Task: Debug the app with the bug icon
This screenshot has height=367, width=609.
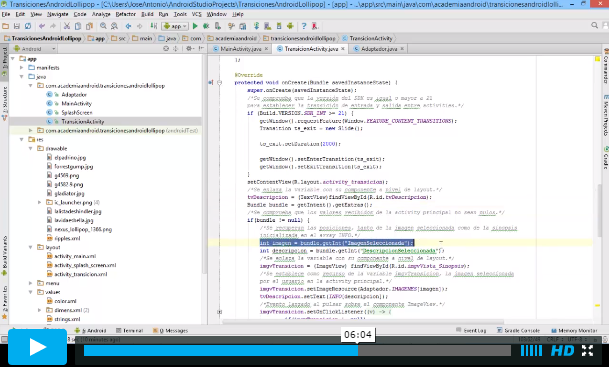Action: (x=206, y=26)
